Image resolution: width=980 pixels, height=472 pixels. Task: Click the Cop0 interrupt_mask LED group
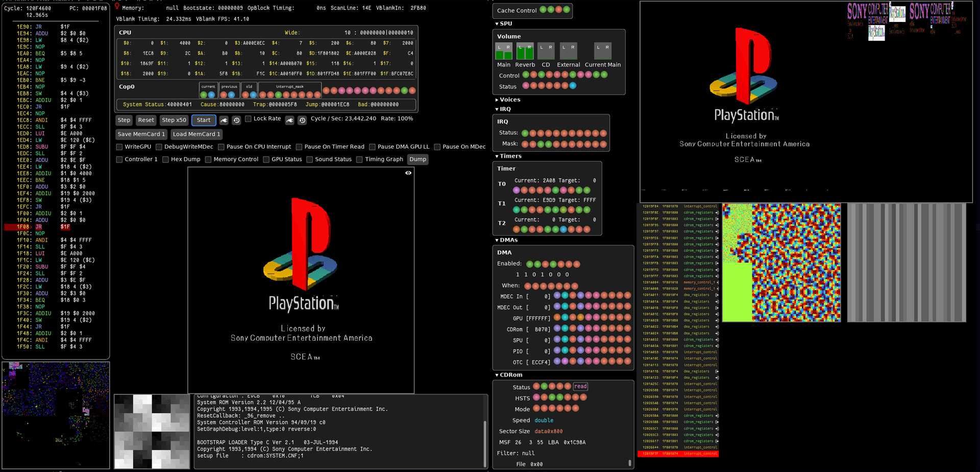tap(289, 90)
